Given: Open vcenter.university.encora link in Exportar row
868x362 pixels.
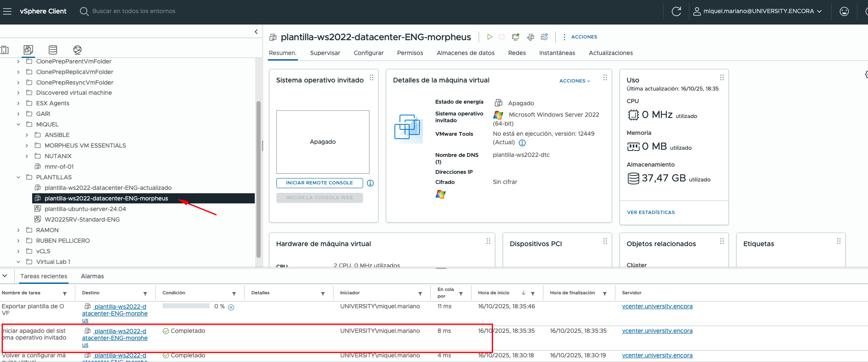Looking at the screenshot, I should click(657, 306).
